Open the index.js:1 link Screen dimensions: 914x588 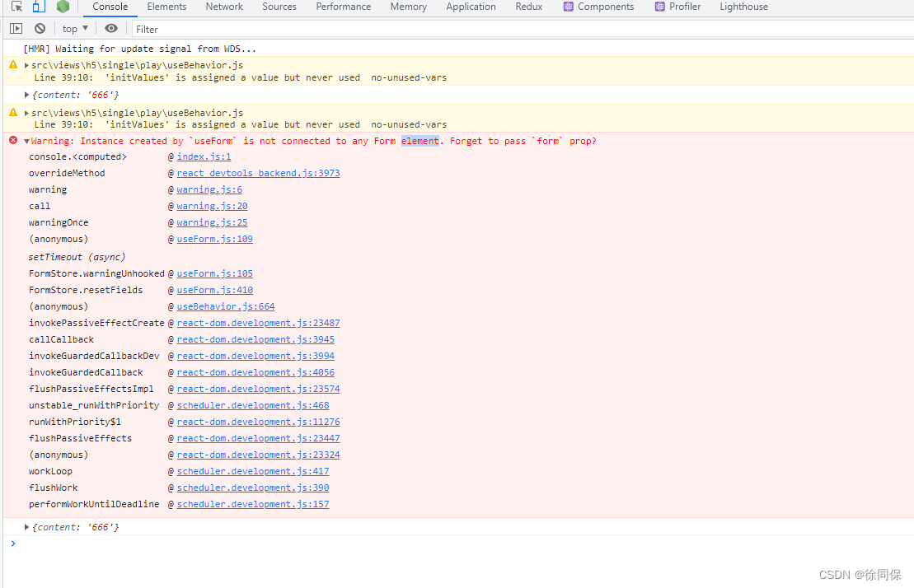(203, 156)
